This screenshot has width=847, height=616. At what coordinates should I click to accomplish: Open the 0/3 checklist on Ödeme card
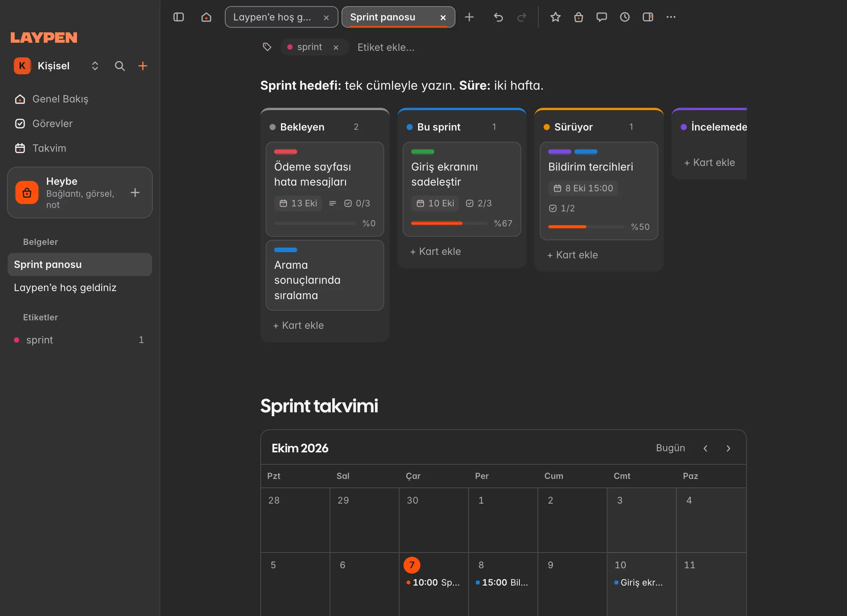[x=357, y=203]
